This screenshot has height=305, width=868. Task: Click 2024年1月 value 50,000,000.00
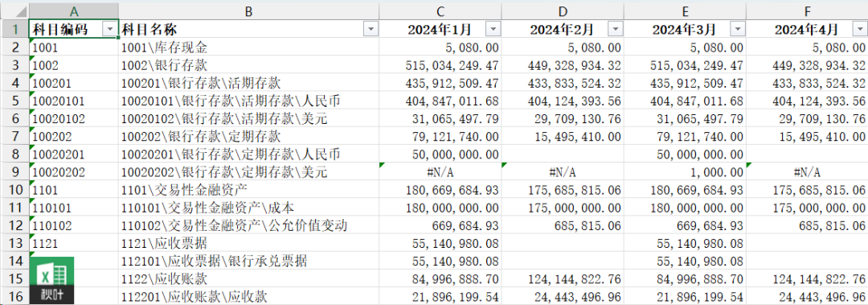(x=440, y=155)
